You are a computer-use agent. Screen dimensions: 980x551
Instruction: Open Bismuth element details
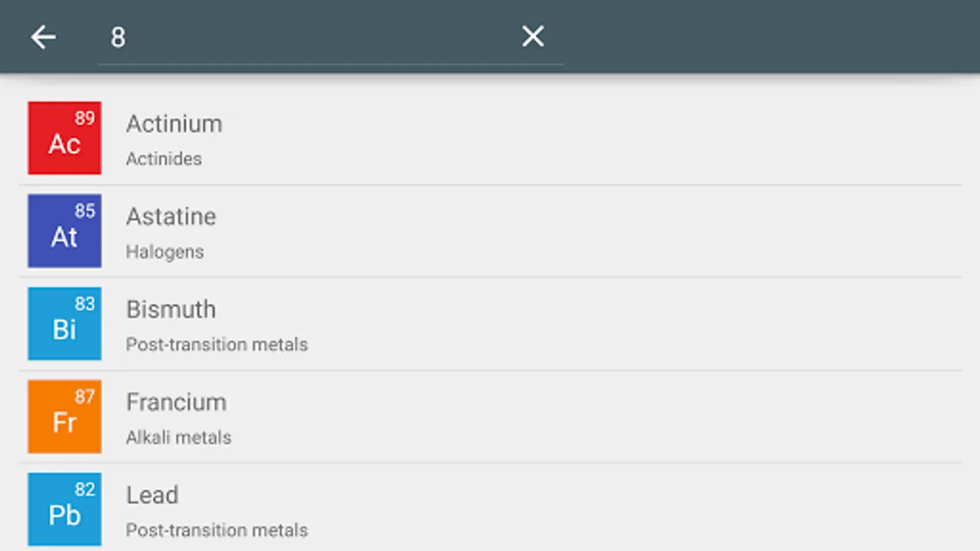171,310
